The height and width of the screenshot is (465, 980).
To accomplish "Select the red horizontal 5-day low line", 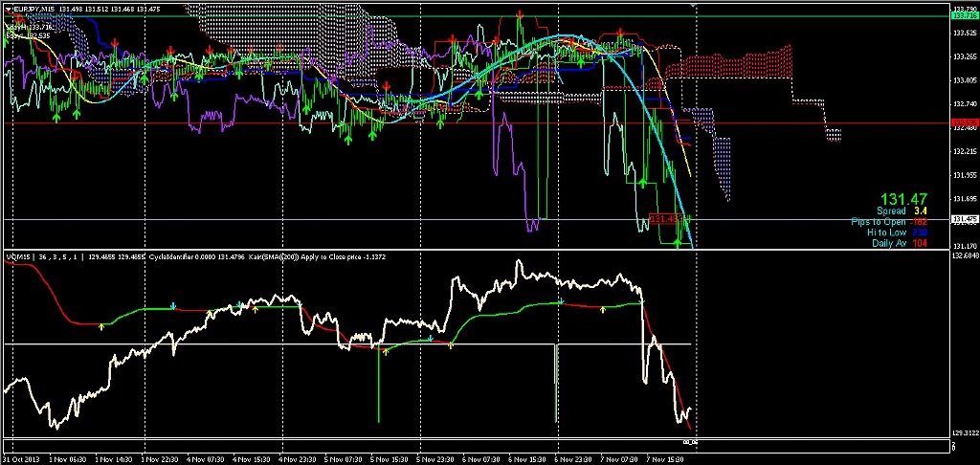I will click(x=475, y=122).
